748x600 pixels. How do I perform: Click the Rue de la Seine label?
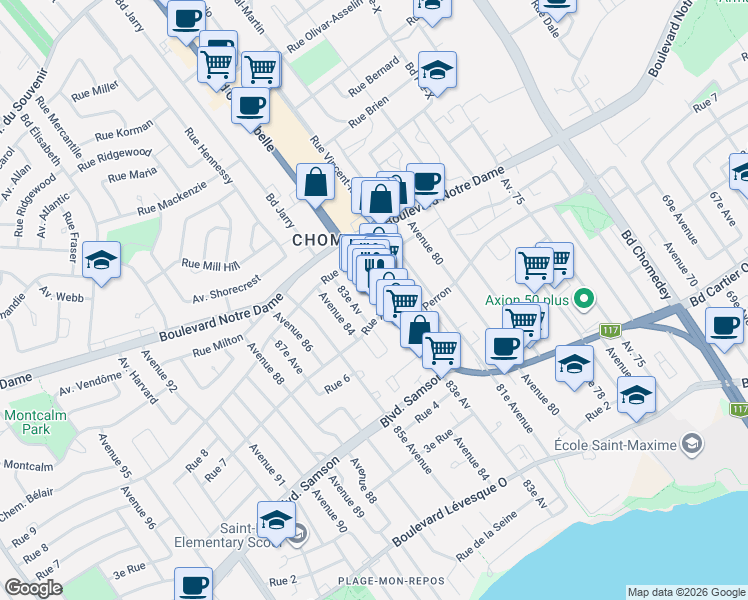pyautogui.click(x=487, y=536)
